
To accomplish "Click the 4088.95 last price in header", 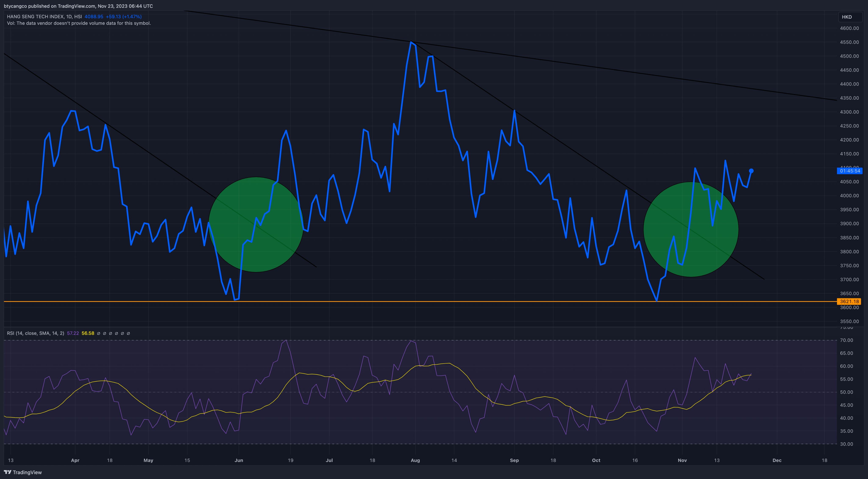I will [94, 17].
